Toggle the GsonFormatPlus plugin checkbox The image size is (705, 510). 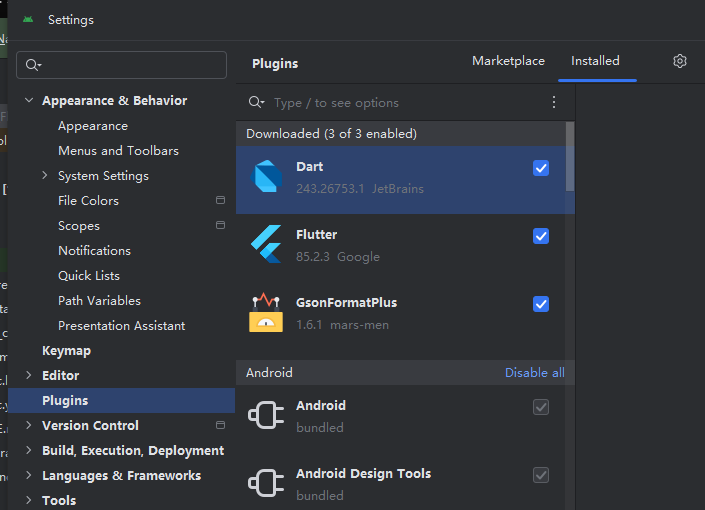click(541, 304)
